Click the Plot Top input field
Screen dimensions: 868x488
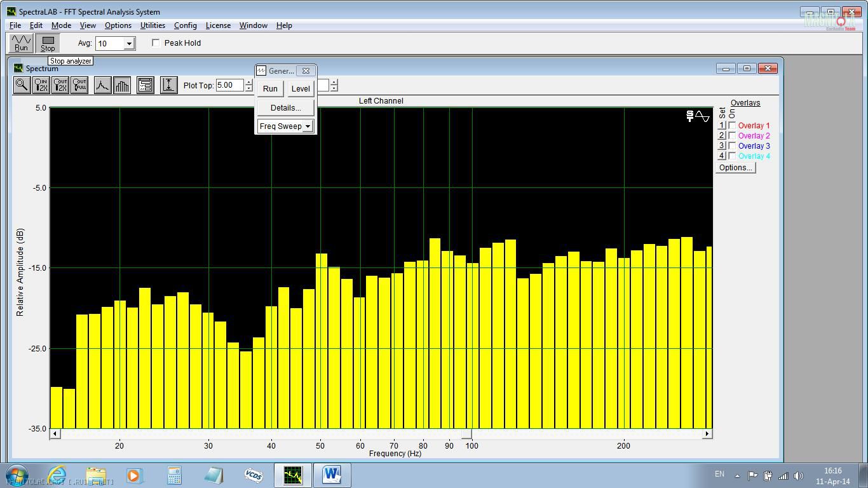click(230, 85)
